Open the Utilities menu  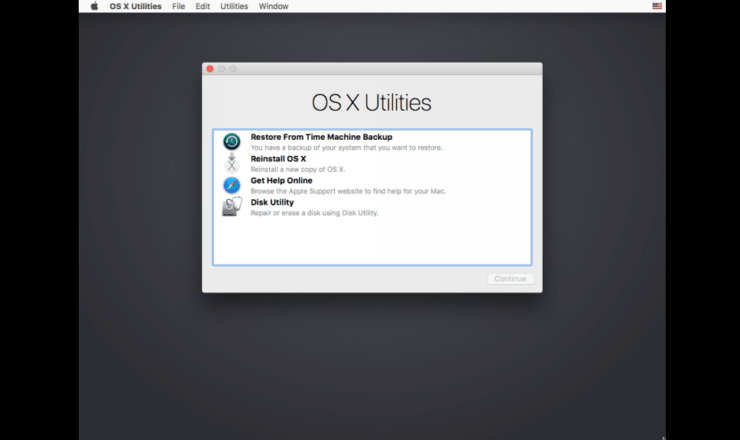pyautogui.click(x=234, y=6)
